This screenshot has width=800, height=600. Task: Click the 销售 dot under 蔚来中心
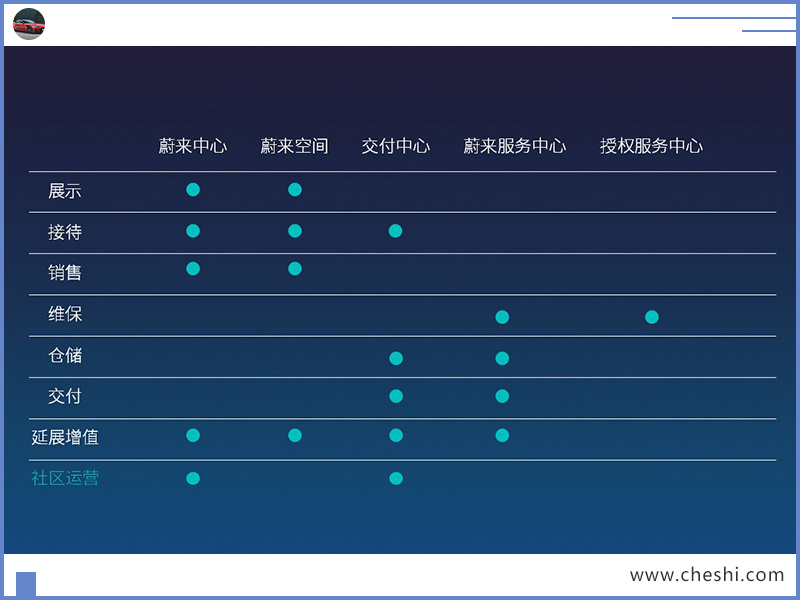(x=193, y=269)
